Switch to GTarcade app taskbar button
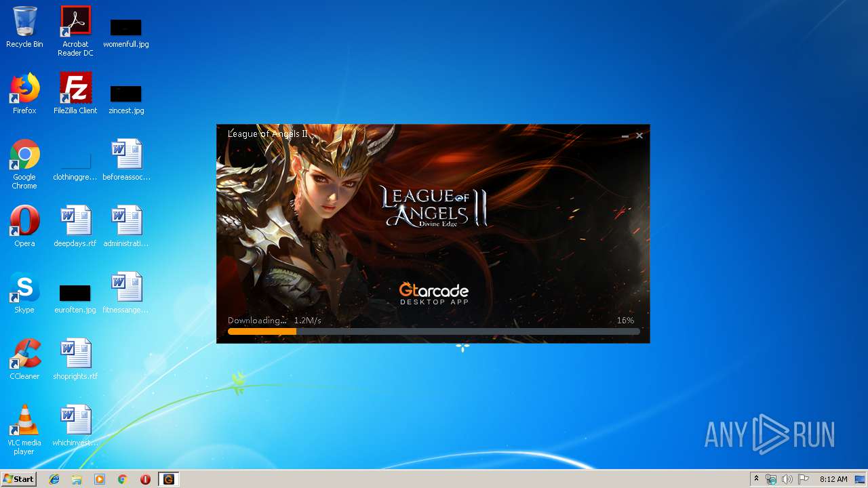The image size is (868, 488). (169, 479)
